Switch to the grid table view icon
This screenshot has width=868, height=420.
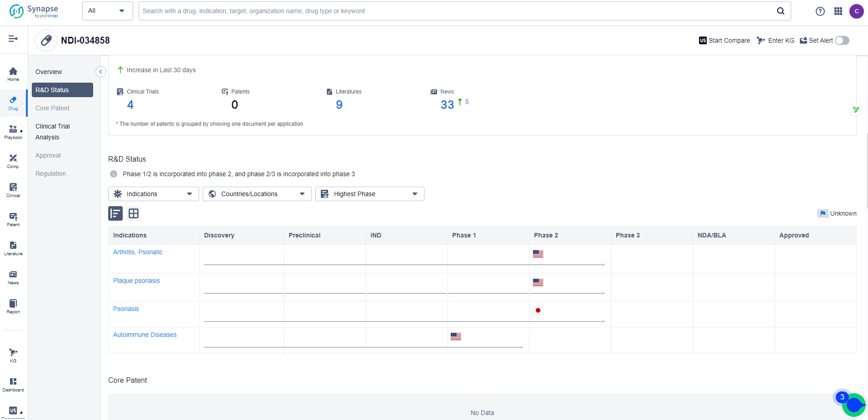[x=134, y=213]
